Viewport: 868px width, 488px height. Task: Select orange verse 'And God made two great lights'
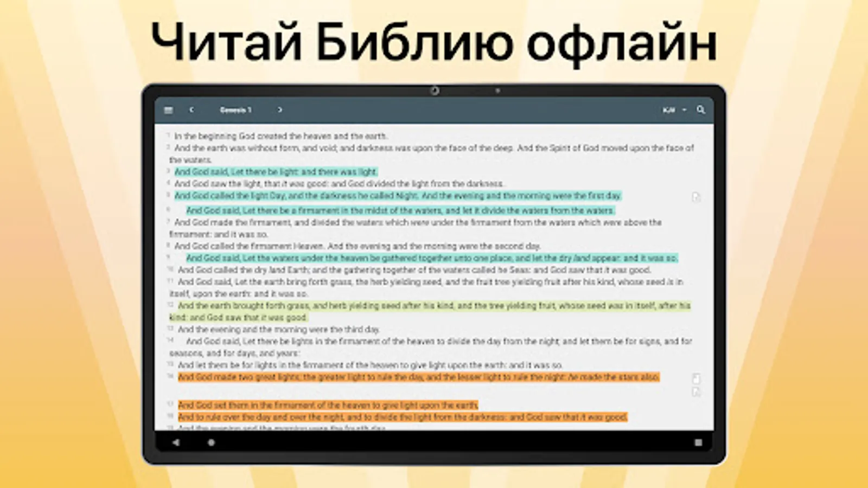pyautogui.click(x=419, y=377)
